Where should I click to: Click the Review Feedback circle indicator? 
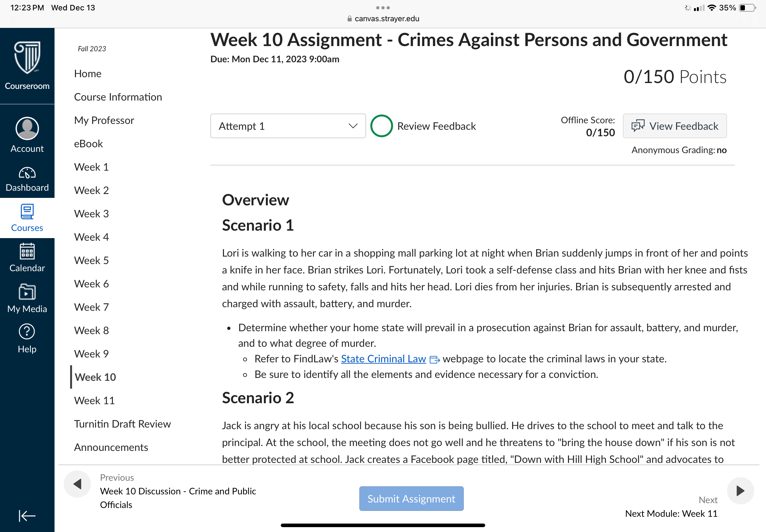[381, 126]
